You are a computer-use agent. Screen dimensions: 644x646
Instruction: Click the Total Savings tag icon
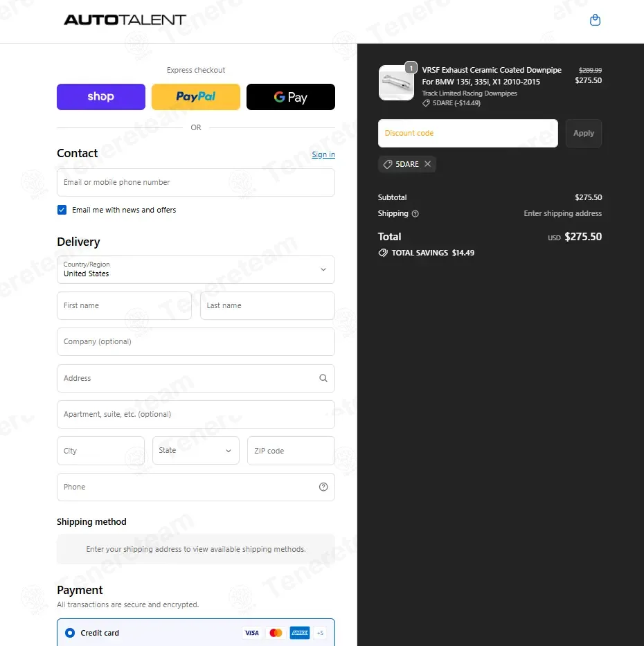pyautogui.click(x=383, y=253)
